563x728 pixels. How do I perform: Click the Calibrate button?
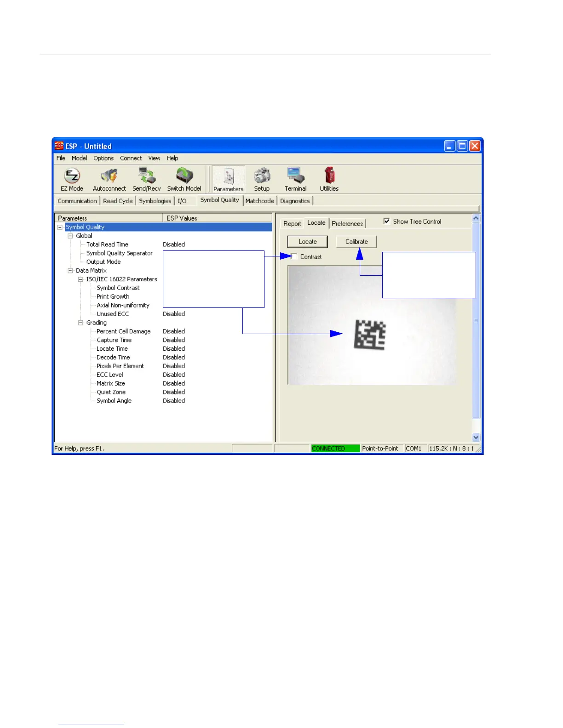click(356, 242)
